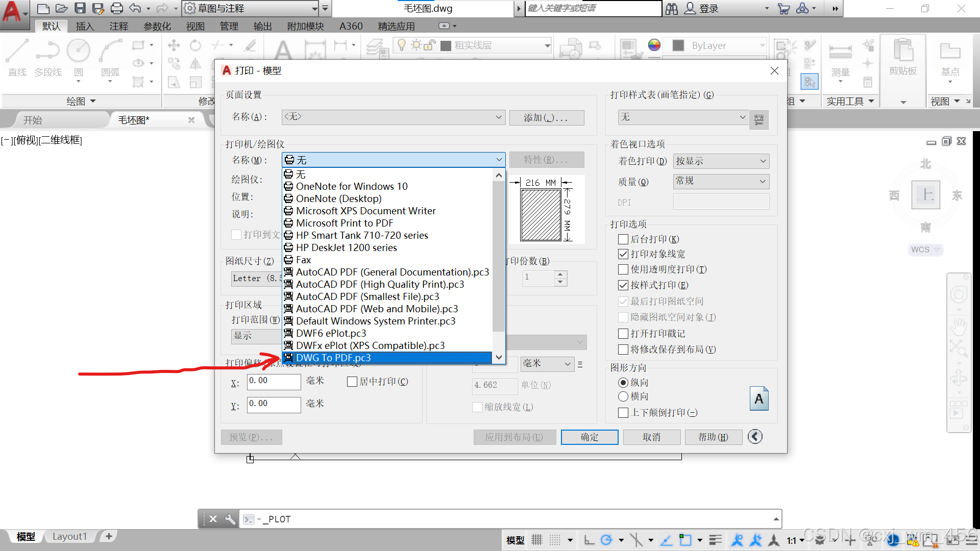
Task: Click the expand dialog arrow icon
Action: click(x=755, y=437)
